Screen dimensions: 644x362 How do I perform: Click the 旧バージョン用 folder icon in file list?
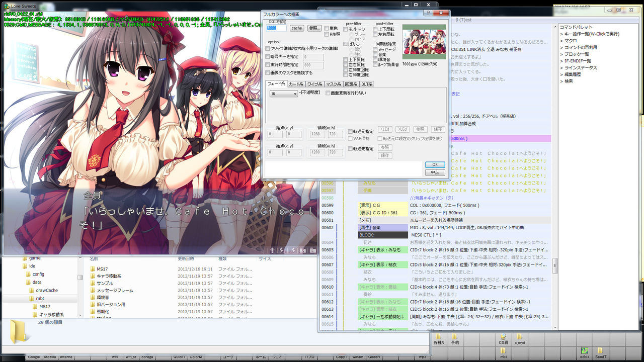93,304
